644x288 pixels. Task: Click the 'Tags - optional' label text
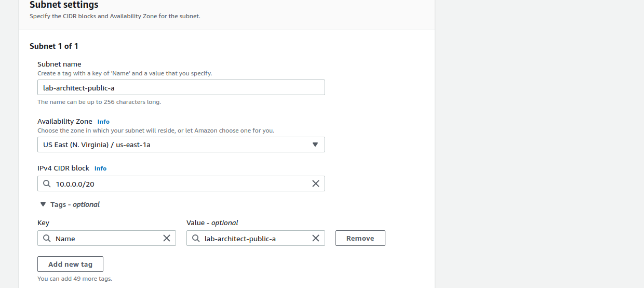[75, 205]
